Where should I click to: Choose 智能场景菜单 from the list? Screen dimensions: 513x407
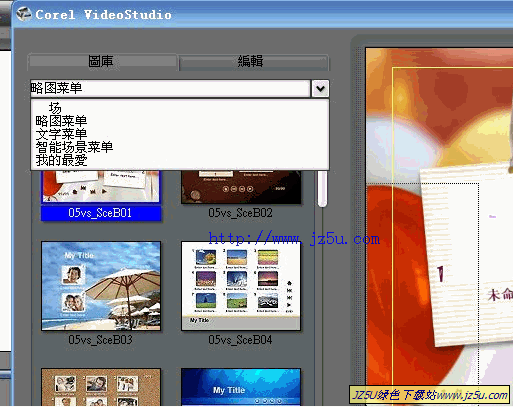(74, 147)
